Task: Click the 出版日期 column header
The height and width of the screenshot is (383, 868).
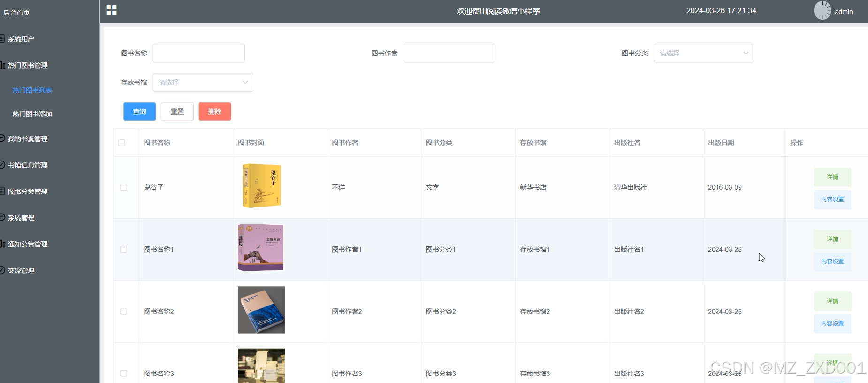Action: 721,143
